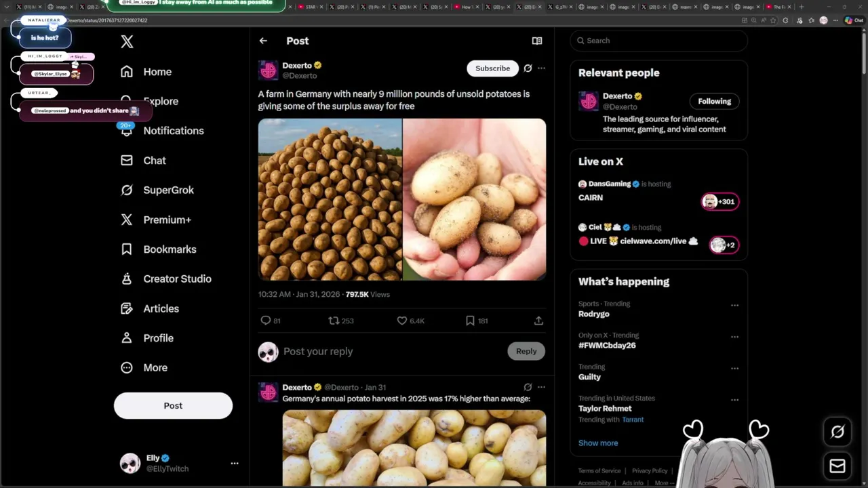Like the post with 6.4K likes
The image size is (868, 488).
[x=402, y=321]
